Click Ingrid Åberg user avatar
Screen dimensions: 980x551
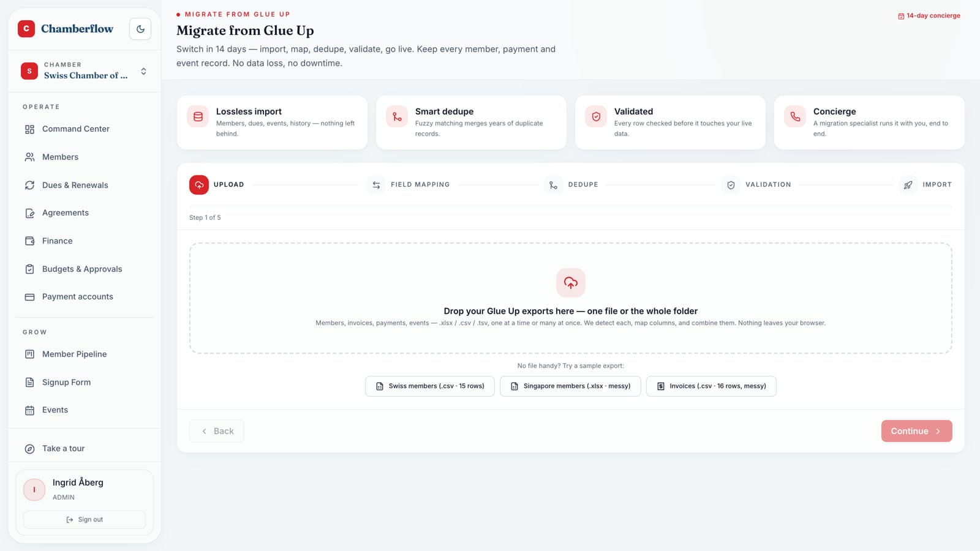[34, 490]
